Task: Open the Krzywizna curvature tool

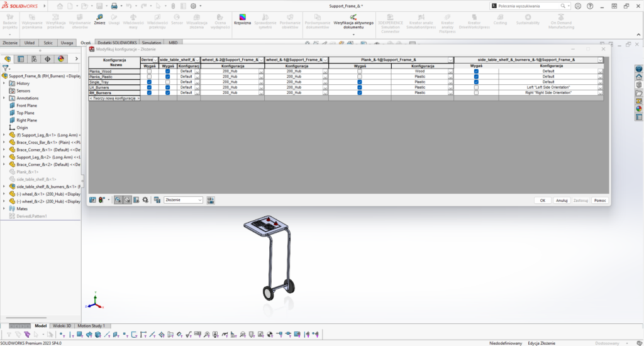Action: point(242,18)
